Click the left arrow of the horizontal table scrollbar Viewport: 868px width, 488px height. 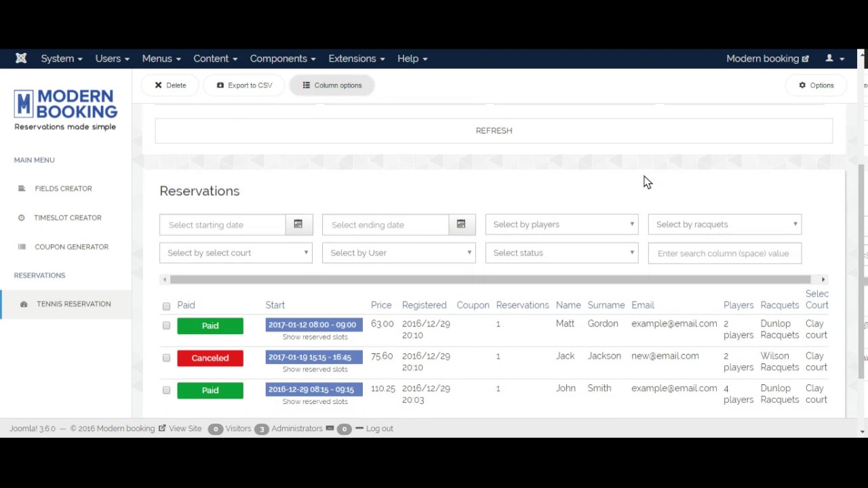(164, 279)
